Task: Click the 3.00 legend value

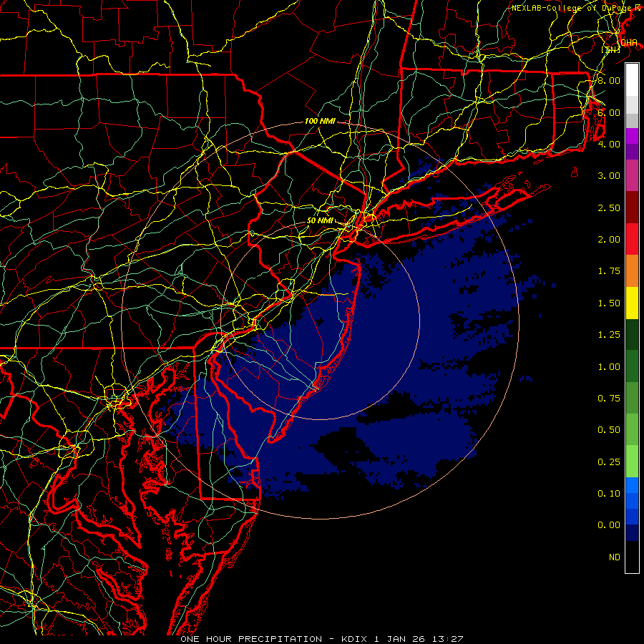Action: coord(609,176)
